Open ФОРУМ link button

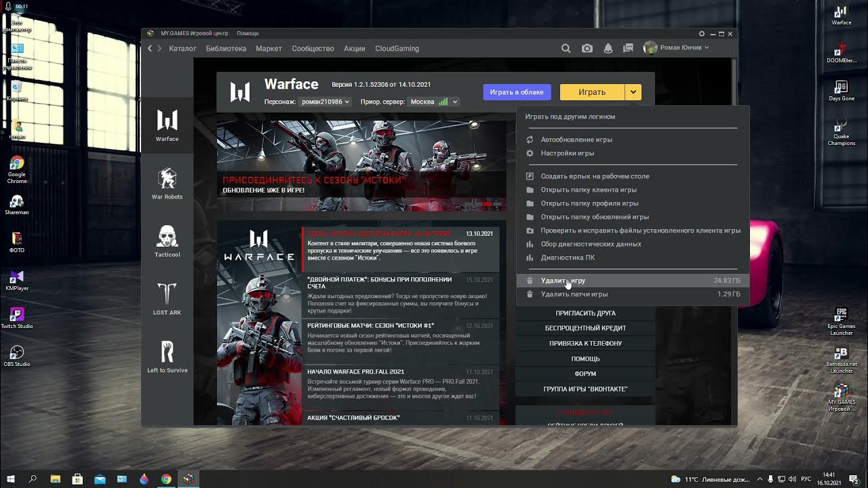click(585, 373)
